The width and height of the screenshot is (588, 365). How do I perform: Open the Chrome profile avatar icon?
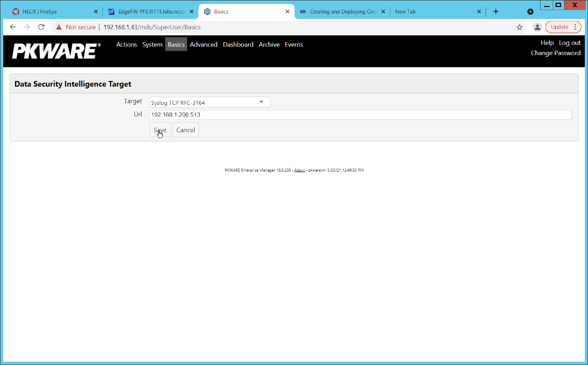pos(537,27)
